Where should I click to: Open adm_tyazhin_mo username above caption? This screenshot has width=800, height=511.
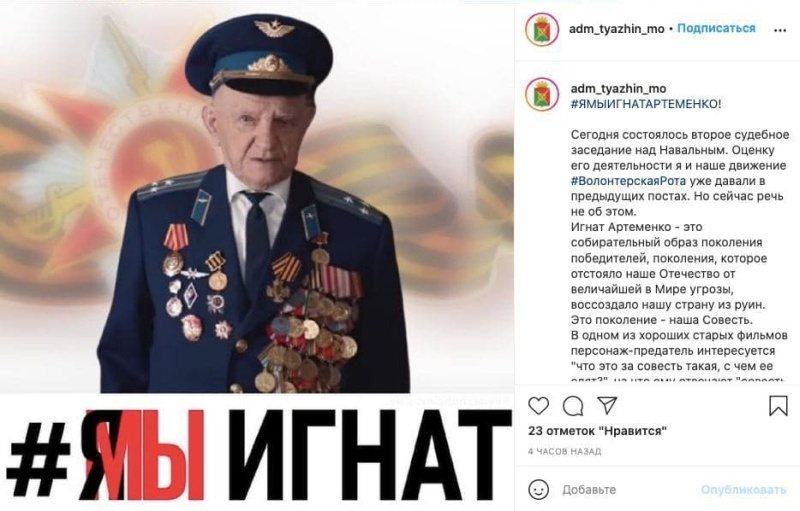(x=618, y=89)
